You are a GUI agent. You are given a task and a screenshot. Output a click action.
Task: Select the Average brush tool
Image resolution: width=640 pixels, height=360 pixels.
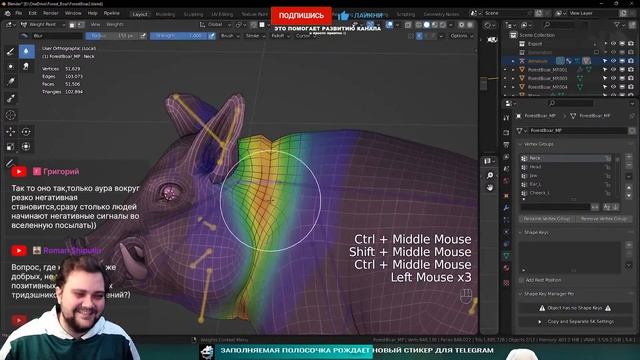click(11, 66)
